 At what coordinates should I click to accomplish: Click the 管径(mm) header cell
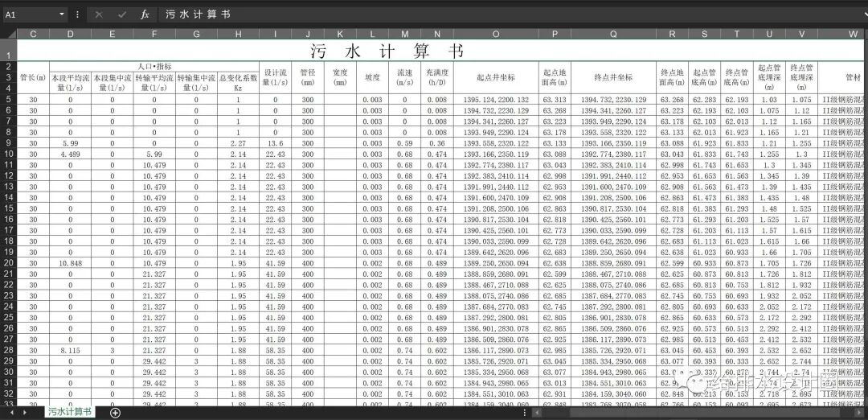(x=307, y=77)
